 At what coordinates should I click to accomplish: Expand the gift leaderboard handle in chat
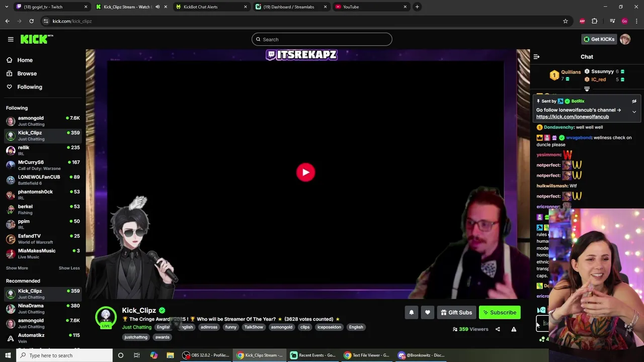click(587, 89)
